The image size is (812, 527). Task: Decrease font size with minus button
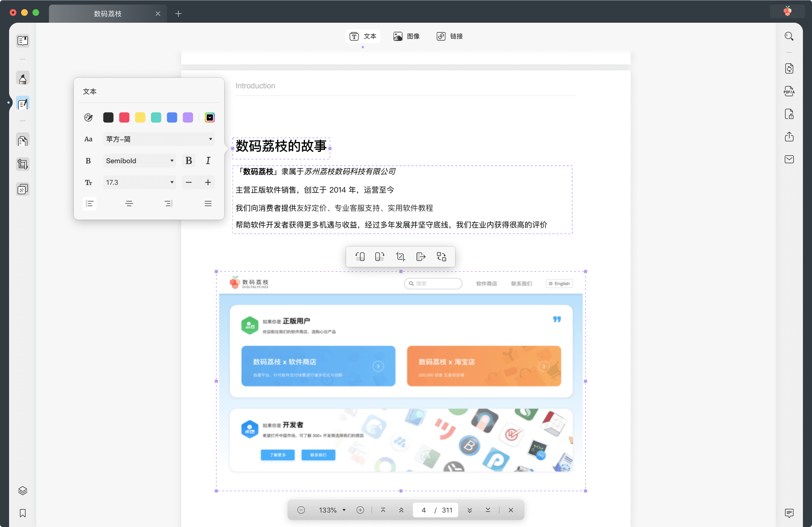coord(189,182)
